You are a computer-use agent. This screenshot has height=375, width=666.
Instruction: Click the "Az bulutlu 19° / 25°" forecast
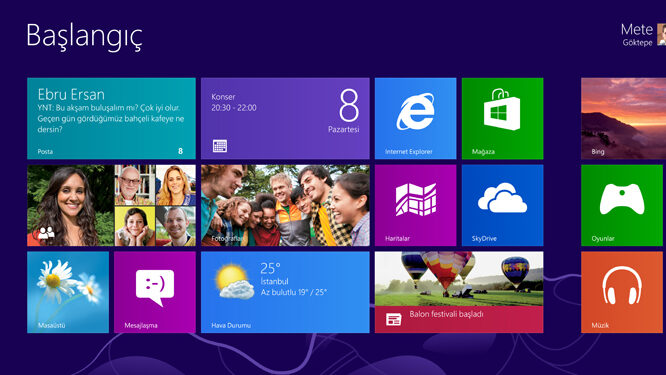tap(294, 292)
